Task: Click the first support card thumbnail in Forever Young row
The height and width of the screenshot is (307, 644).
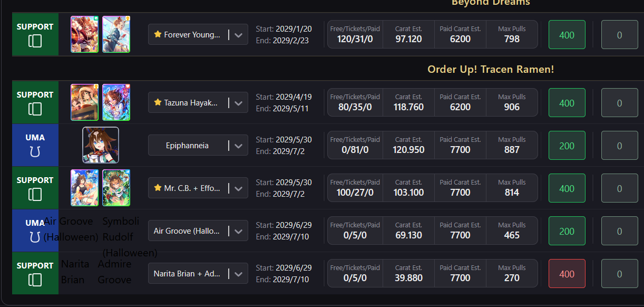Action: 84,34
